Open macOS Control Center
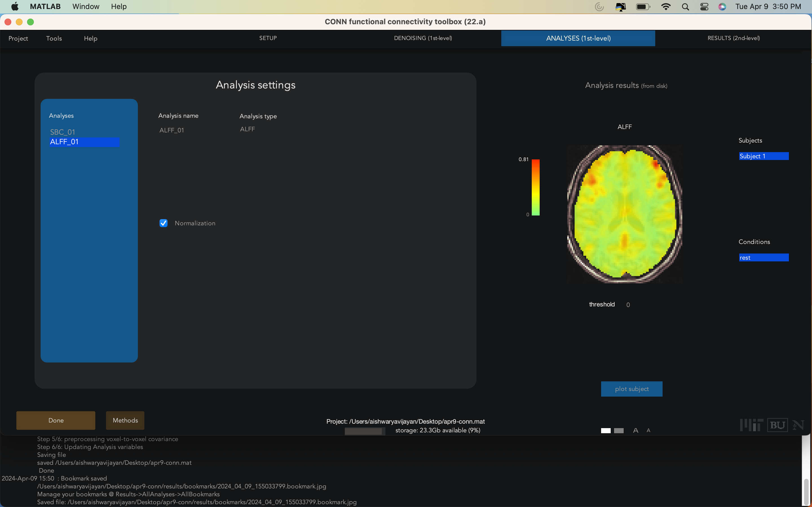 (704, 7)
